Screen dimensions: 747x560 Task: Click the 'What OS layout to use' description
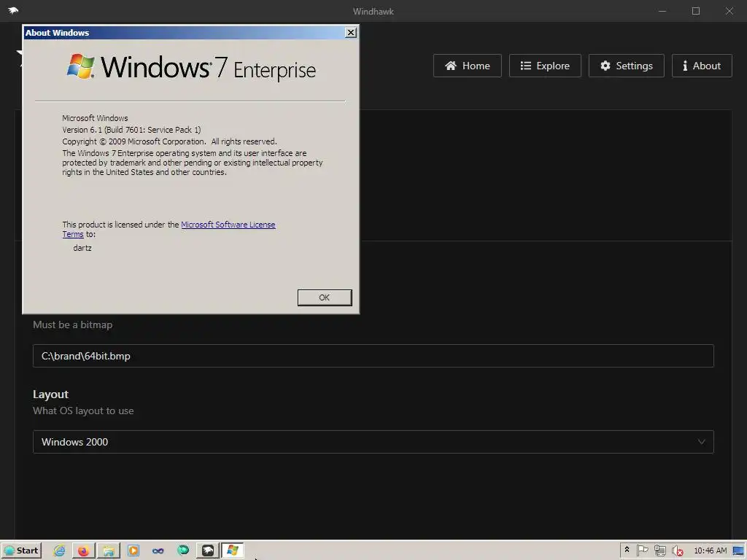(x=83, y=411)
